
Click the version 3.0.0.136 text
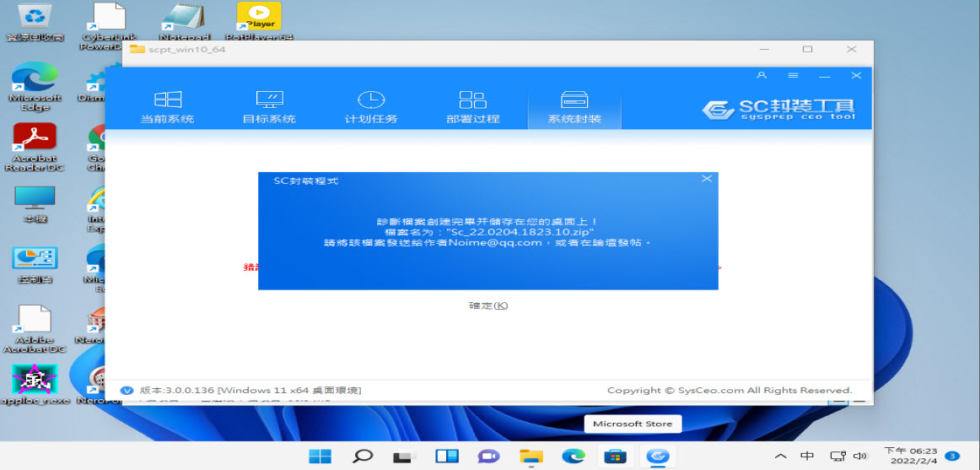(x=250, y=390)
